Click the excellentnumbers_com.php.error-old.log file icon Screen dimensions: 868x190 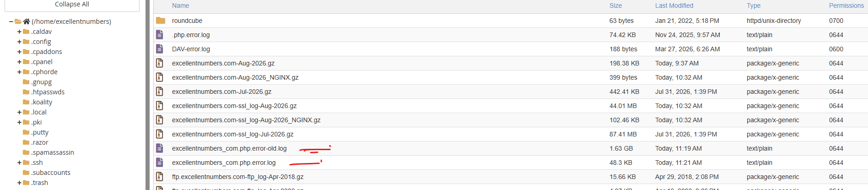click(x=160, y=148)
